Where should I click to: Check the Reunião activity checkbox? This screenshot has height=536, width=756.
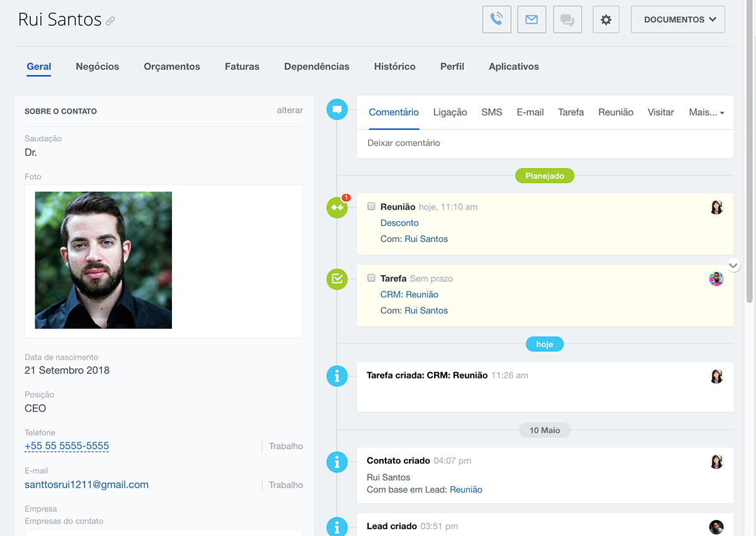pyautogui.click(x=372, y=206)
